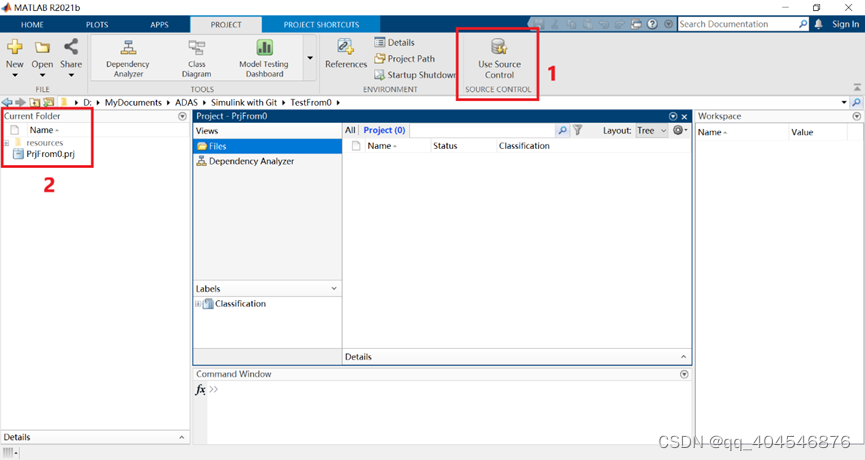Expand the resources folder in Current Folder
The image size is (865, 460).
tap(6, 143)
